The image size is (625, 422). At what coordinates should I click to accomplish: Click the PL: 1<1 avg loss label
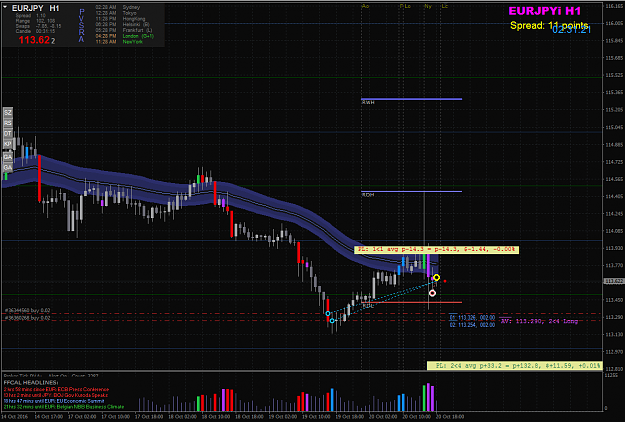(436, 249)
